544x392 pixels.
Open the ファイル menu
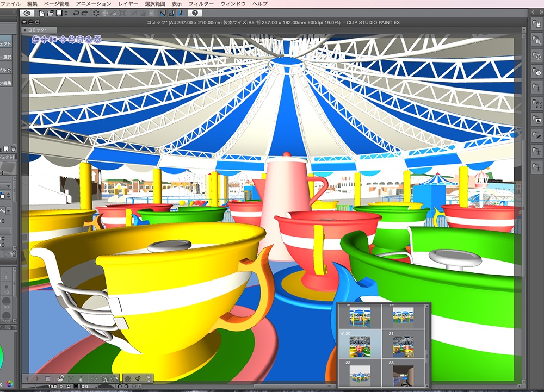(x=10, y=4)
